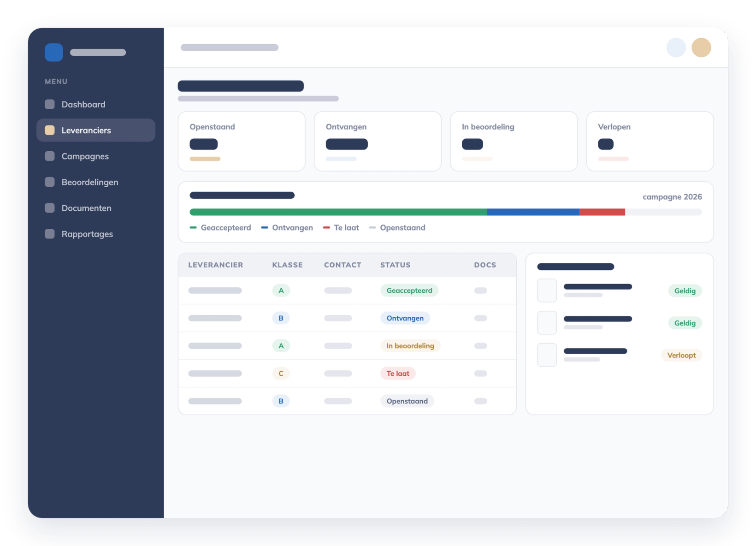The height and width of the screenshot is (546, 756).
Task: Sort by the LEVERANCIER column header
Action: click(x=215, y=265)
